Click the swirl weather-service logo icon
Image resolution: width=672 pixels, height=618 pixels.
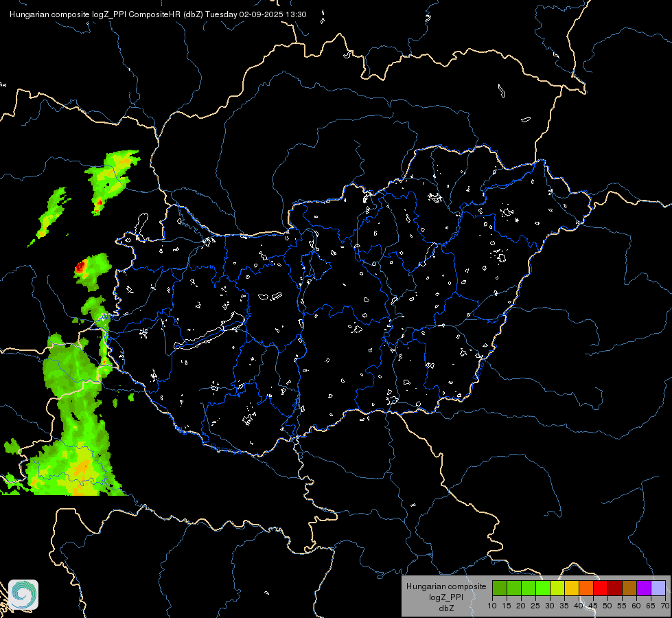point(23,595)
